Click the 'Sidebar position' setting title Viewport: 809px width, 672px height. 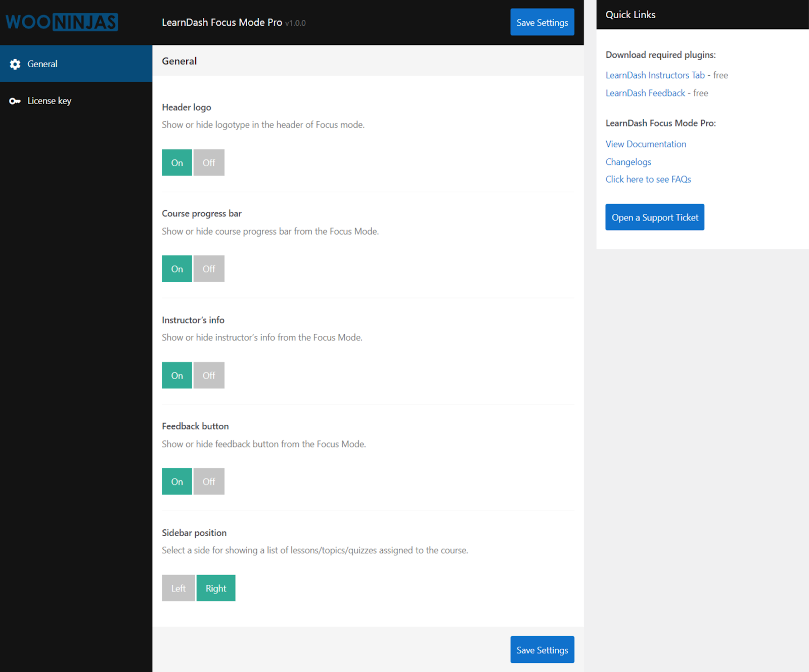194,533
